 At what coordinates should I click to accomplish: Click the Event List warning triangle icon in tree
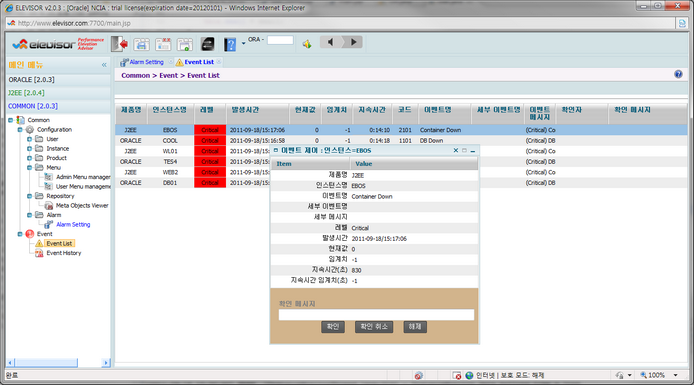39,243
